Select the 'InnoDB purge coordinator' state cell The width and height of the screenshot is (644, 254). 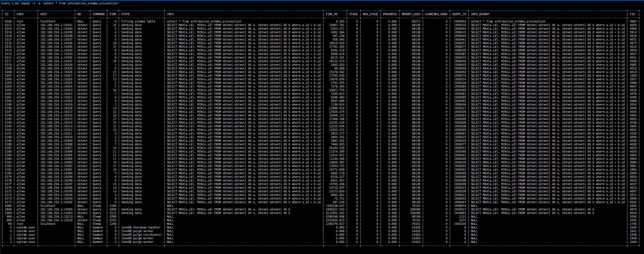point(141,235)
